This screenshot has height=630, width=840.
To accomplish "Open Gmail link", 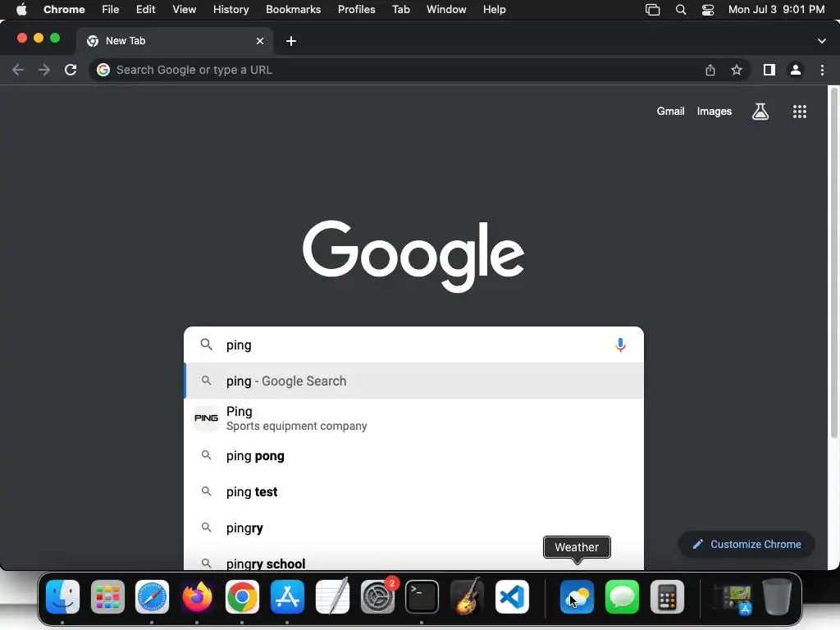I will (671, 112).
